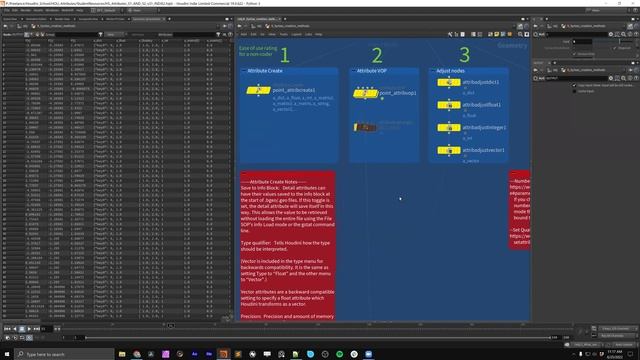Select the attribadjustfloat1 node
Viewport: 640px width, 360px height.
click(449, 105)
